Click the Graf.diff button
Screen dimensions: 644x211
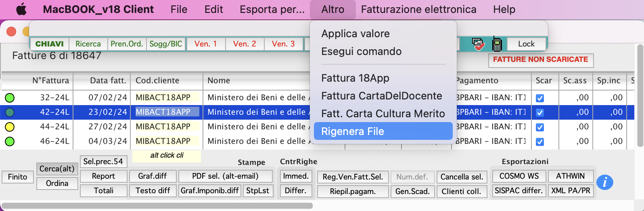tap(153, 176)
